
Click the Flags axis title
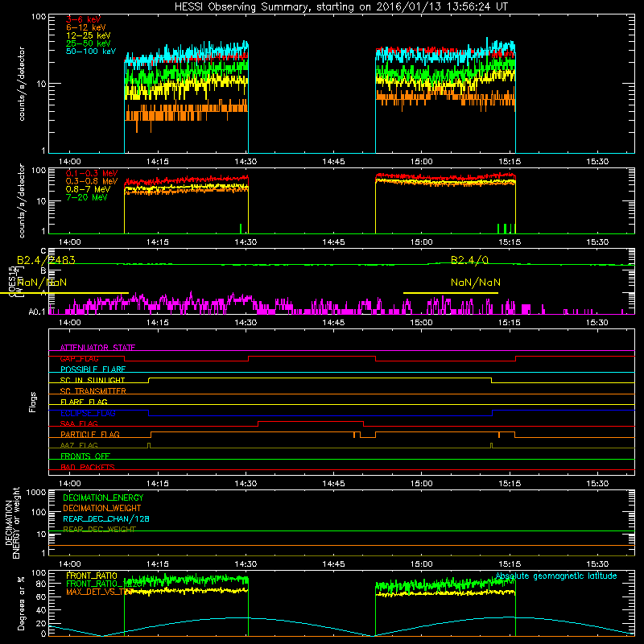[x=33, y=402]
